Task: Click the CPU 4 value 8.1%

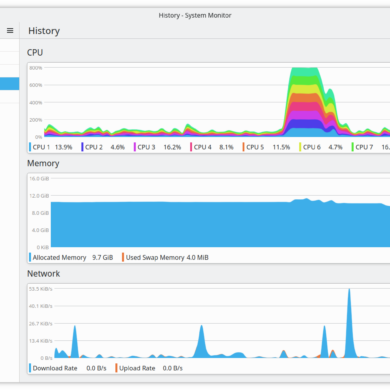Action: [x=226, y=147]
